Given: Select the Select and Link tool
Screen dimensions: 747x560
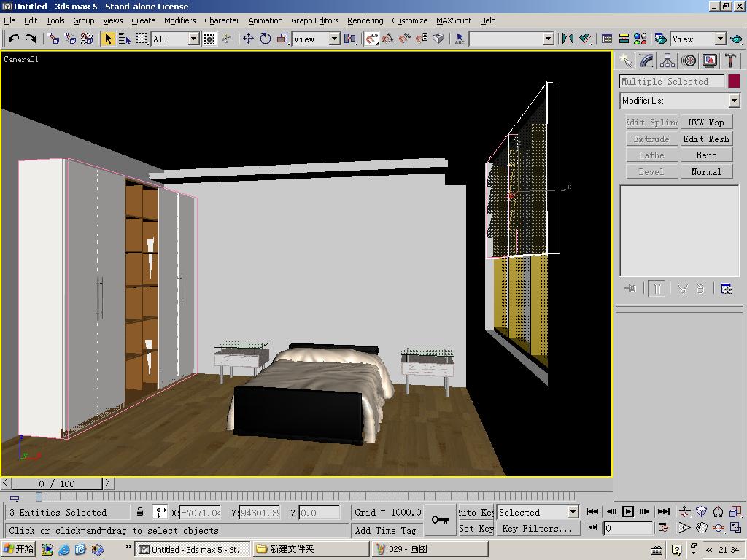Looking at the screenshot, I should 53,39.
